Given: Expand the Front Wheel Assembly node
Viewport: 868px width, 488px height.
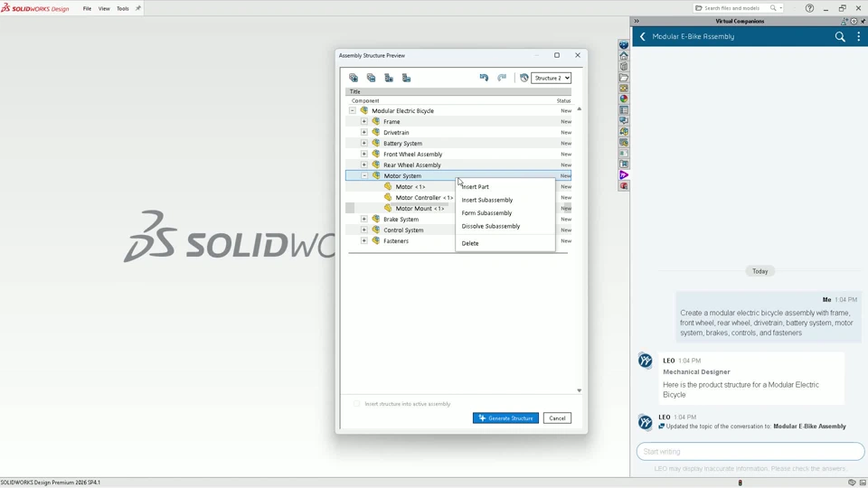Looking at the screenshot, I should [x=363, y=154].
